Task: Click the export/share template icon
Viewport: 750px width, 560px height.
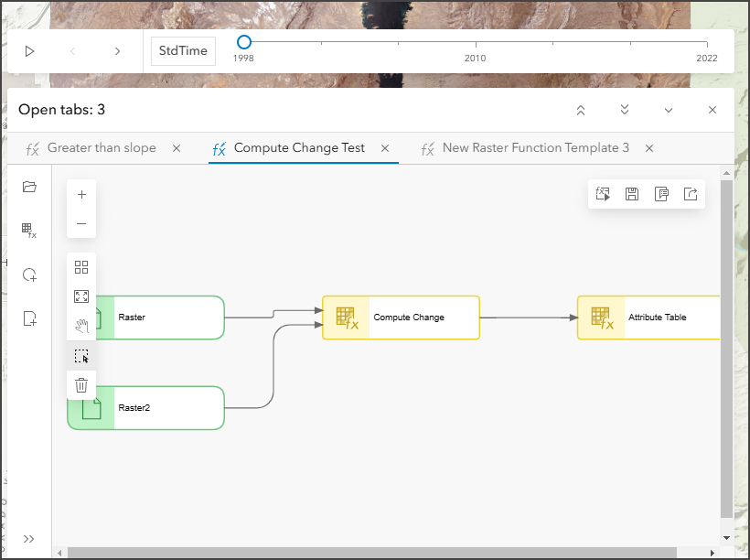Action: pyautogui.click(x=691, y=193)
